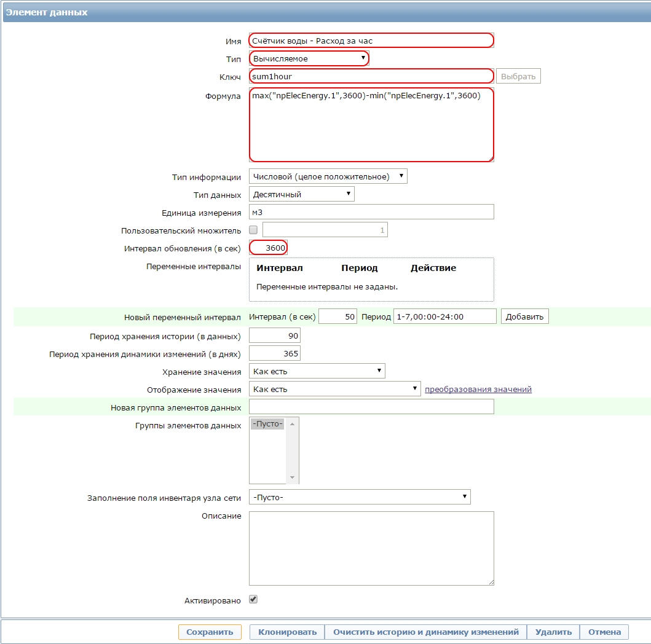651x644 pixels.
Task: Toggle the Активировано checkbox
Action: coord(253,600)
